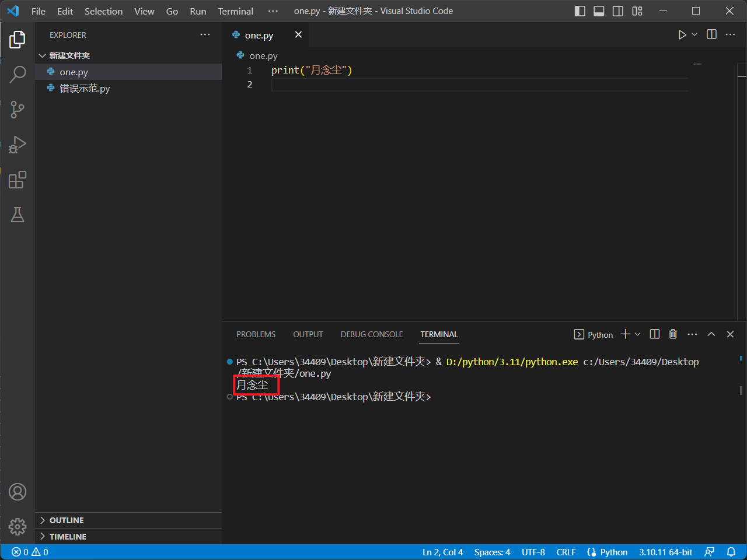
Task: Open the Terminal menu
Action: pyautogui.click(x=235, y=11)
